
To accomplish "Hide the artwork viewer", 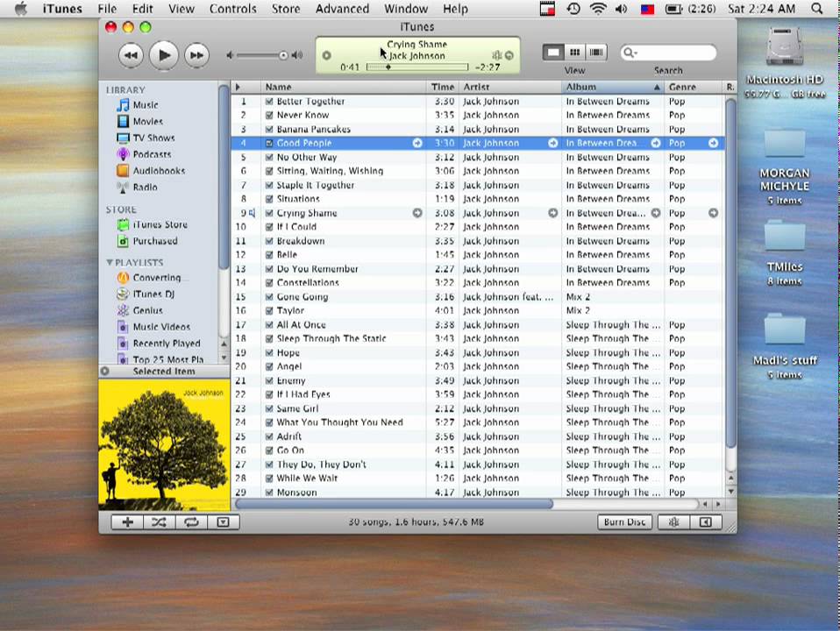I will (223, 522).
